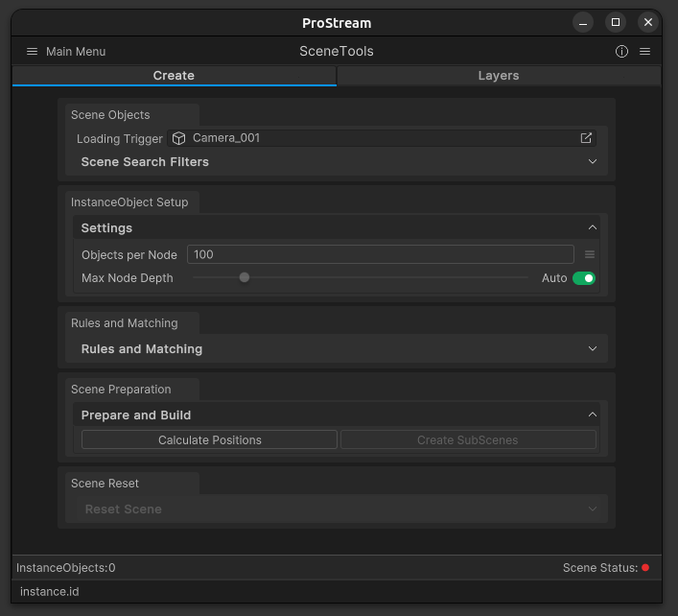Click the Create SubScenes button
This screenshot has height=616, width=678.
(x=468, y=440)
